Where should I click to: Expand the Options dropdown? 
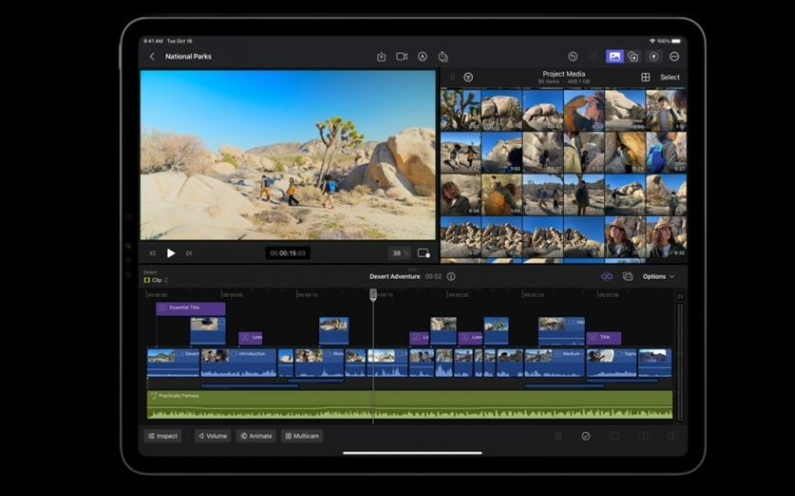tap(658, 276)
